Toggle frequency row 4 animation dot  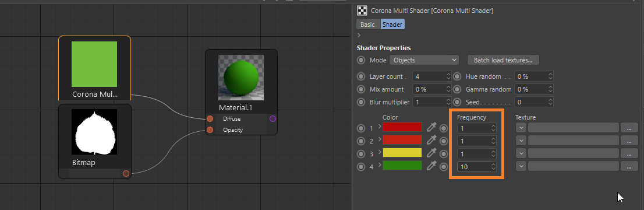point(444,167)
